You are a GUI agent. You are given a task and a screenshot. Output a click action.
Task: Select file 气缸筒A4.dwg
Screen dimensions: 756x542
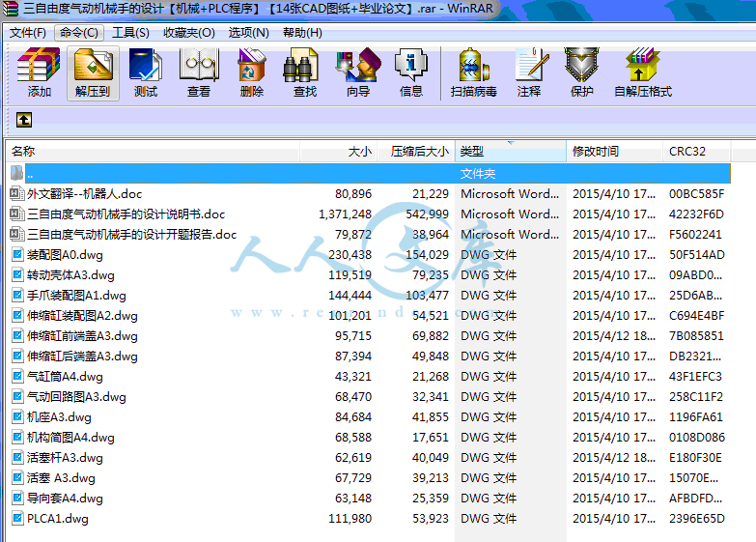click(65, 377)
